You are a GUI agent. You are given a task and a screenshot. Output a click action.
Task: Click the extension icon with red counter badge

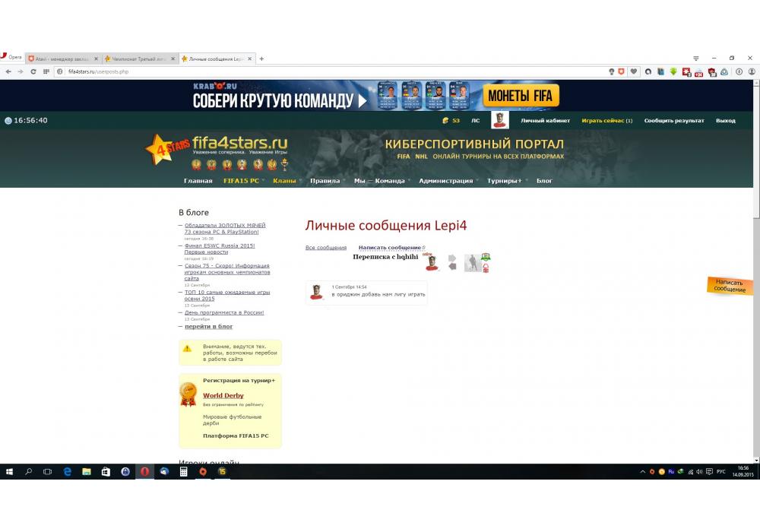699,73
